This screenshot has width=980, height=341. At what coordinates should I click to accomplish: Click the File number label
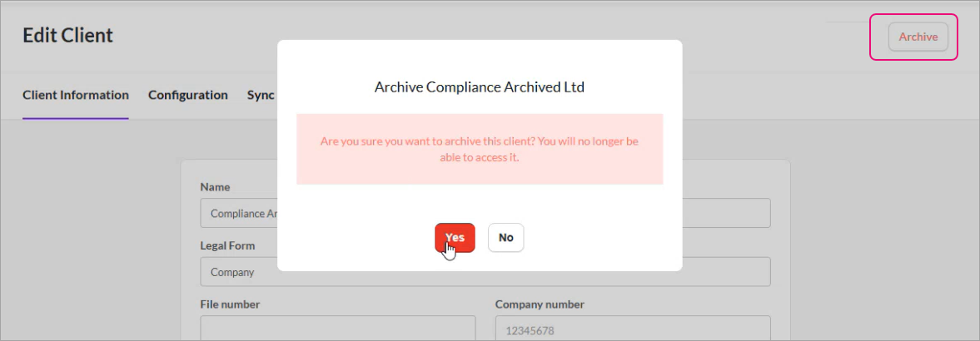(x=230, y=304)
